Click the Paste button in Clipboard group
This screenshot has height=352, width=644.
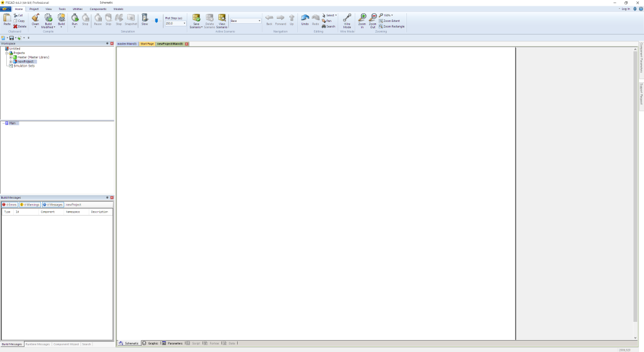pyautogui.click(x=7, y=19)
